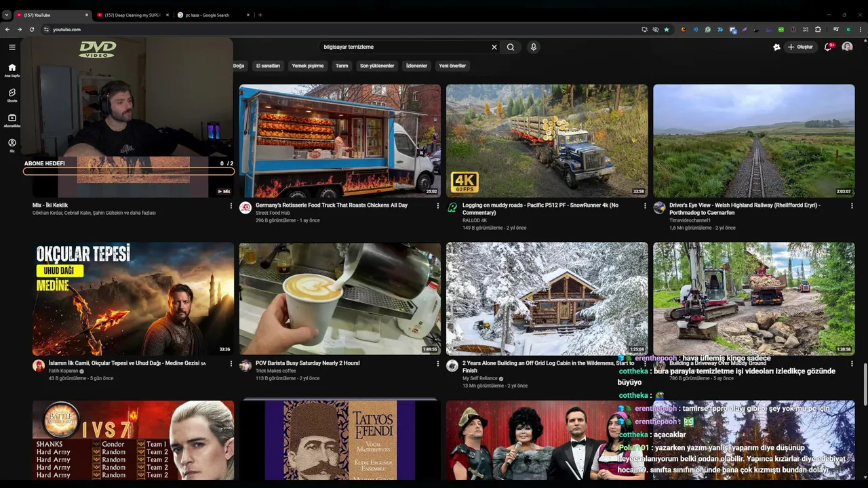Click the site info icon in address bar

pos(46,29)
